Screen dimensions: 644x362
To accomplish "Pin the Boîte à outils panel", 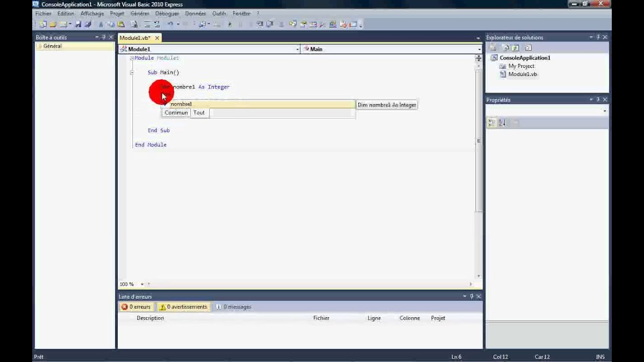I will 104,37.
